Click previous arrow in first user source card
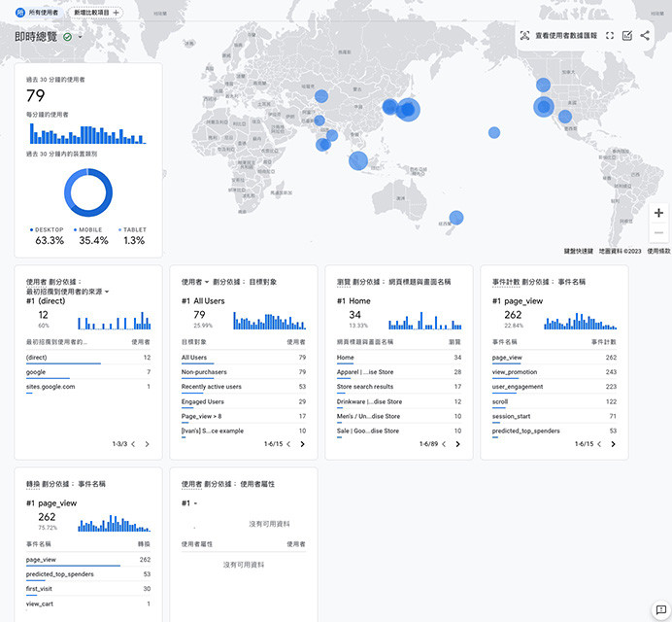The width and height of the screenshot is (672, 622). [133, 444]
